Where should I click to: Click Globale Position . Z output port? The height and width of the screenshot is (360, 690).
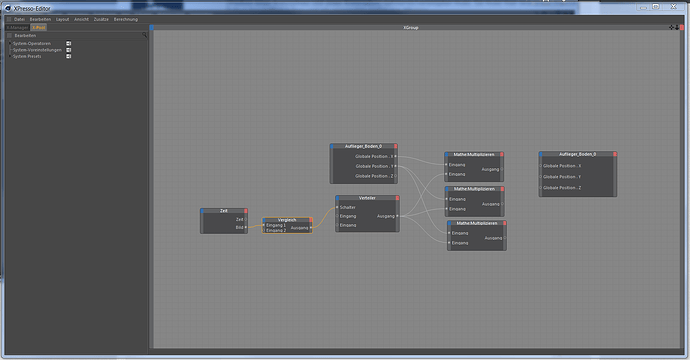pos(396,176)
